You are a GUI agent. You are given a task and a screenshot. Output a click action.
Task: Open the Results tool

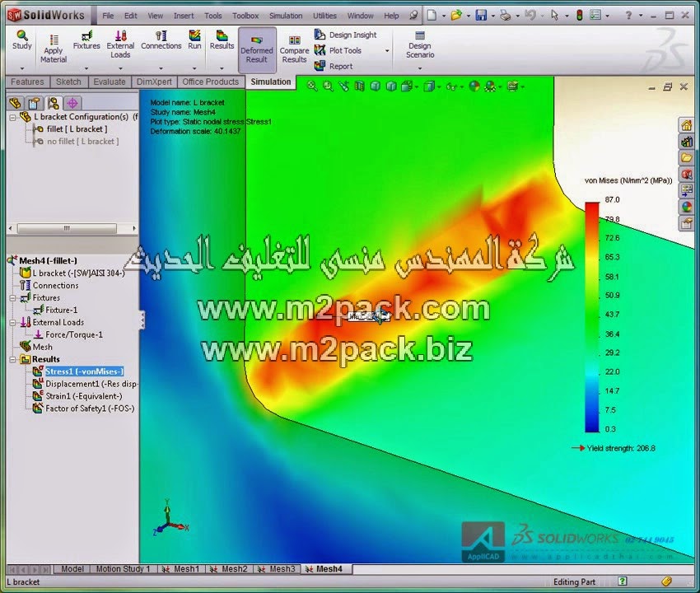point(222,40)
